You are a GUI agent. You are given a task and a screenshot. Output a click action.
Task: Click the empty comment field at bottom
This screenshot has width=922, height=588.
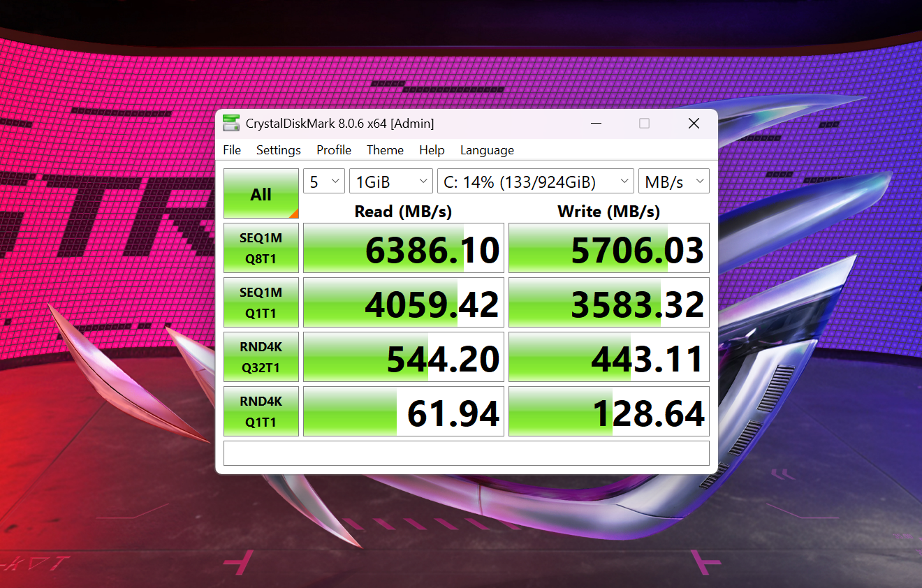click(x=467, y=453)
